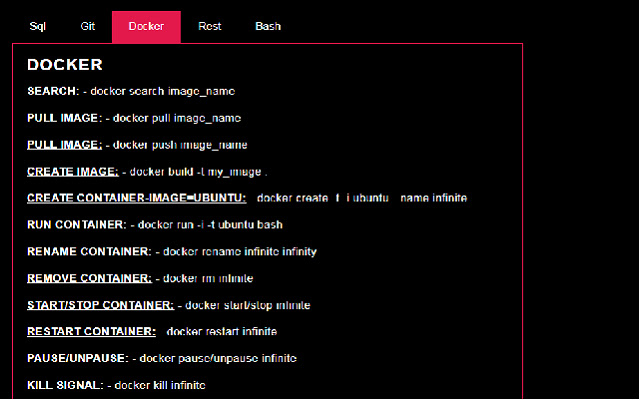
Task: Select the active Docker tab
Action: (146, 27)
